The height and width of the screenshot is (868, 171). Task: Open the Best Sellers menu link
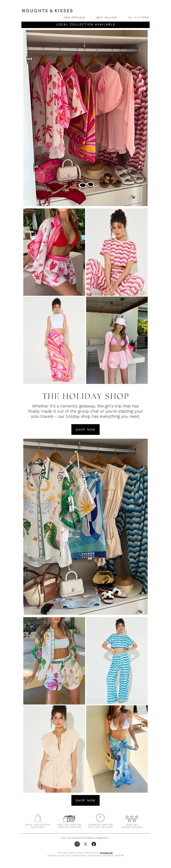pos(107,18)
